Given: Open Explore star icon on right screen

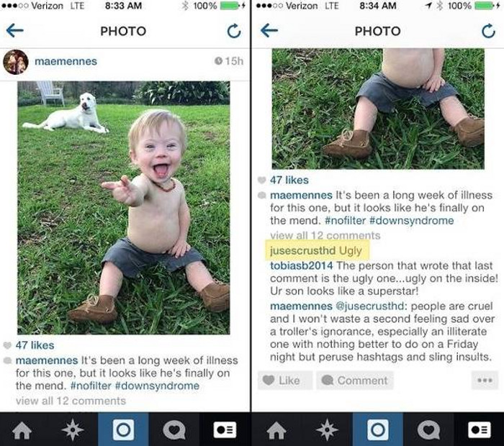Looking at the screenshot, I should [327, 429].
